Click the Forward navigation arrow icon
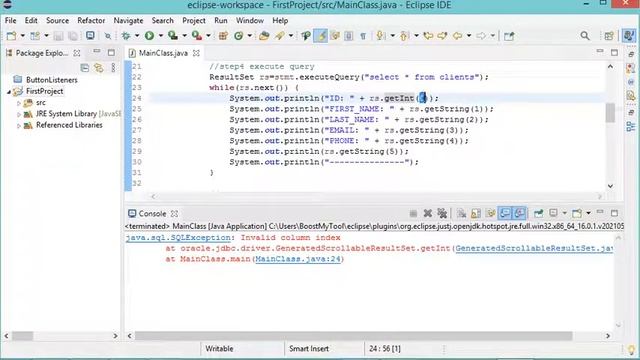The width and height of the screenshot is (640, 360). pyautogui.click(x=481, y=36)
